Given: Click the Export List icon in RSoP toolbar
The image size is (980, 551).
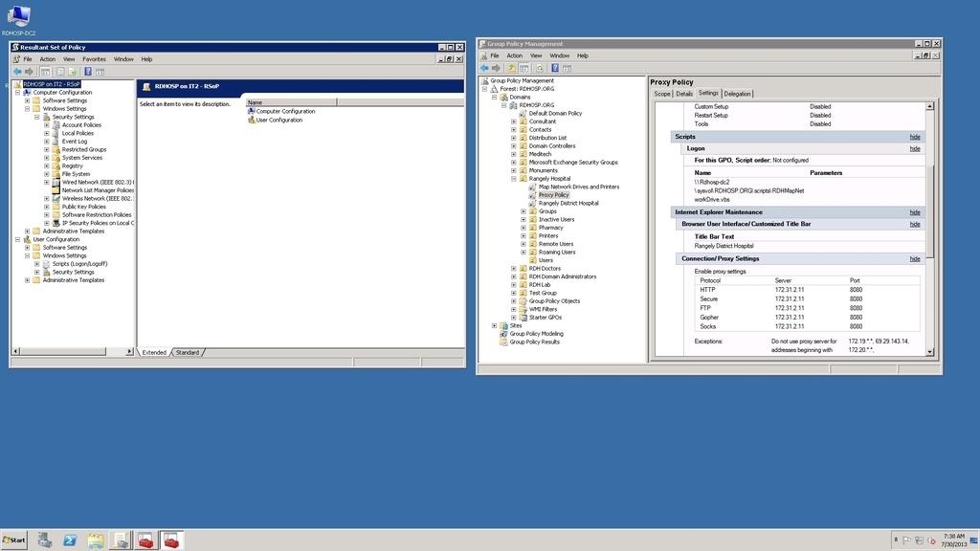Looking at the screenshot, I should tap(74, 70).
